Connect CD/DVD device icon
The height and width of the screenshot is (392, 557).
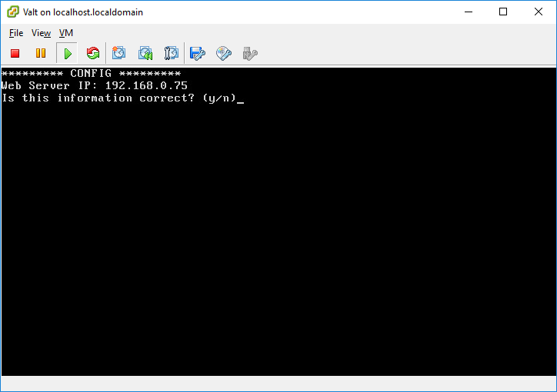[x=224, y=54]
